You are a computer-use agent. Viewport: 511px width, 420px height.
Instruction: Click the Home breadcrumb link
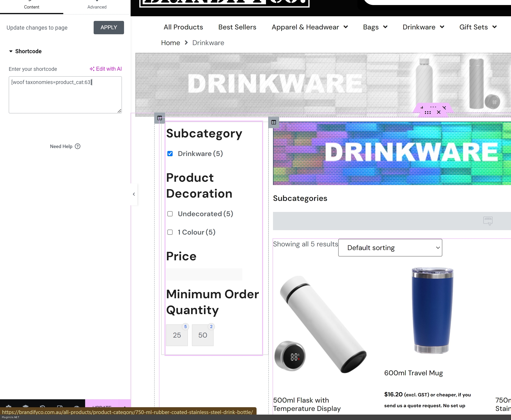[170, 43]
